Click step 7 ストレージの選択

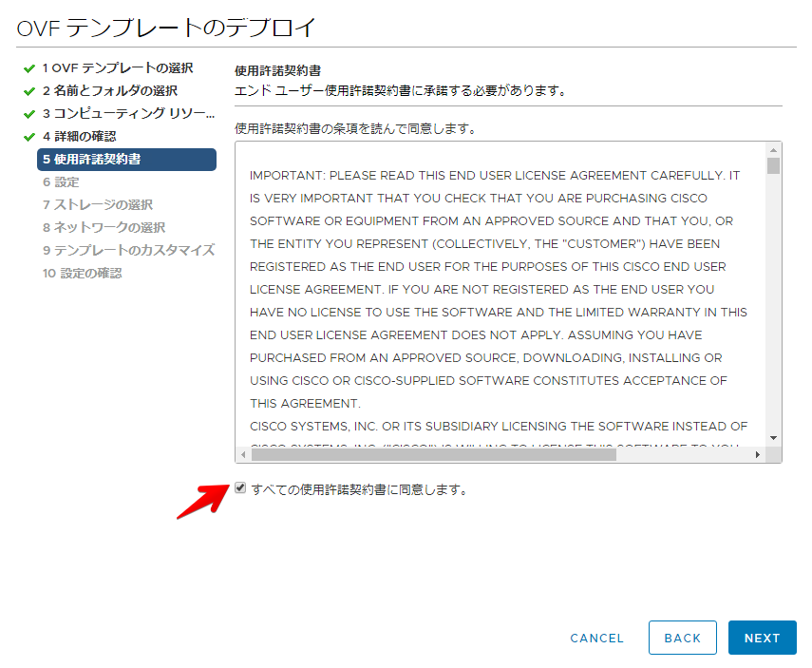[x=98, y=204]
